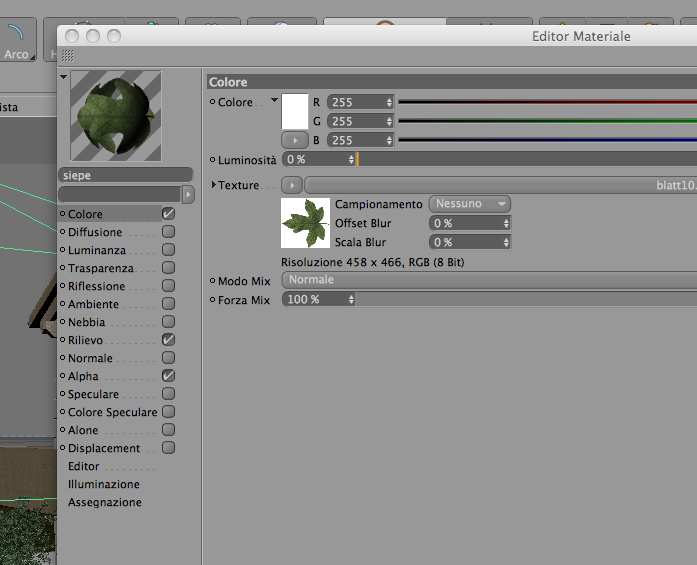The width and height of the screenshot is (697, 565).
Task: Enable the Nebbia channel checkbox
Action: pos(168,322)
